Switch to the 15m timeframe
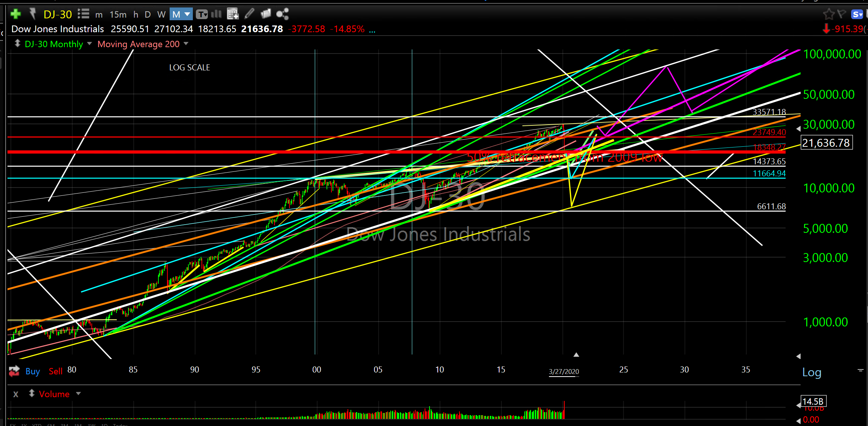 click(x=118, y=14)
